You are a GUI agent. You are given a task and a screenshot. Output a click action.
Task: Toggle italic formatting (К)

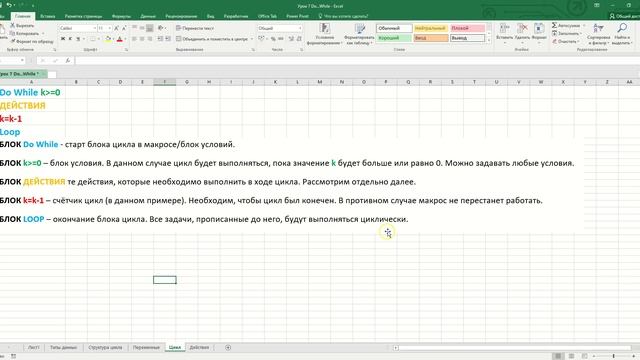point(70,39)
